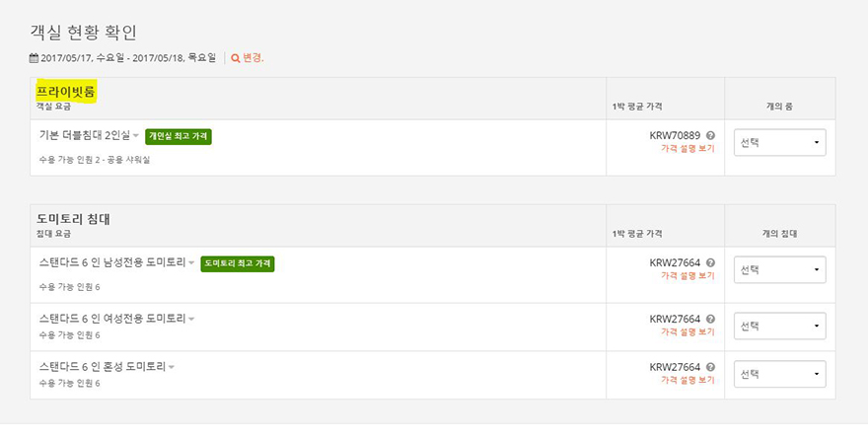Open 가격 설명 보기 for male dormitory
This screenshot has width=868, height=438.
pyautogui.click(x=687, y=276)
